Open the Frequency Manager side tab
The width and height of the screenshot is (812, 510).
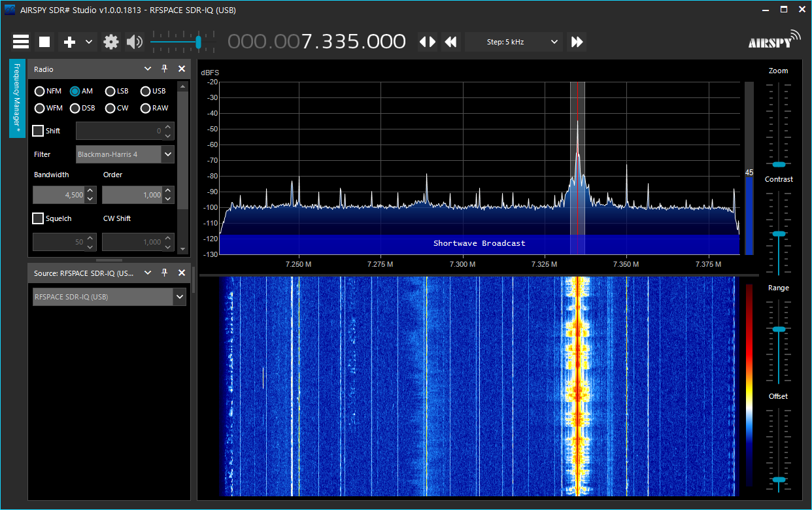point(18,99)
